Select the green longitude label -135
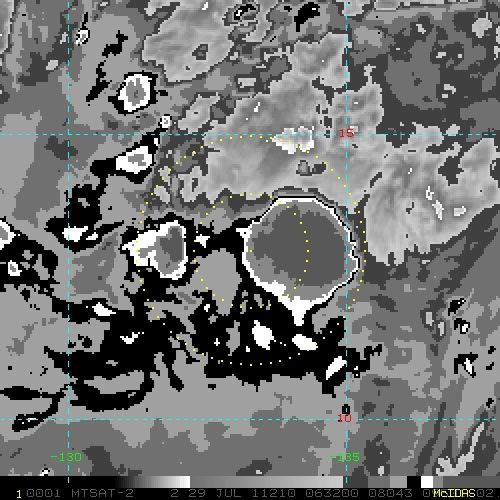The height and width of the screenshot is (500, 500). (344, 457)
